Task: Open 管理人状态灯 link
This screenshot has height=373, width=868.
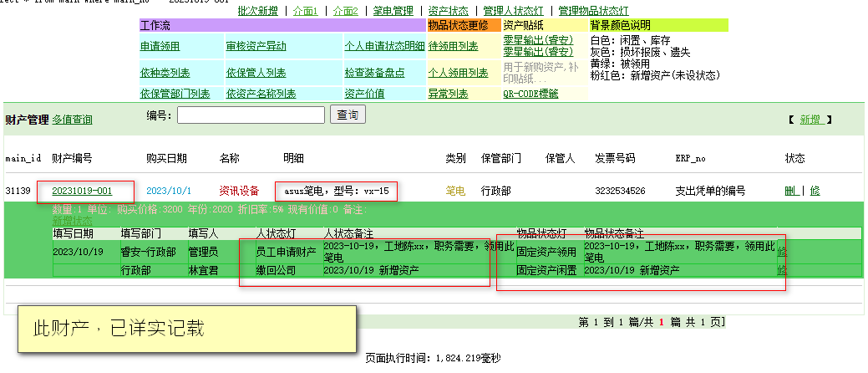Action: point(513,11)
